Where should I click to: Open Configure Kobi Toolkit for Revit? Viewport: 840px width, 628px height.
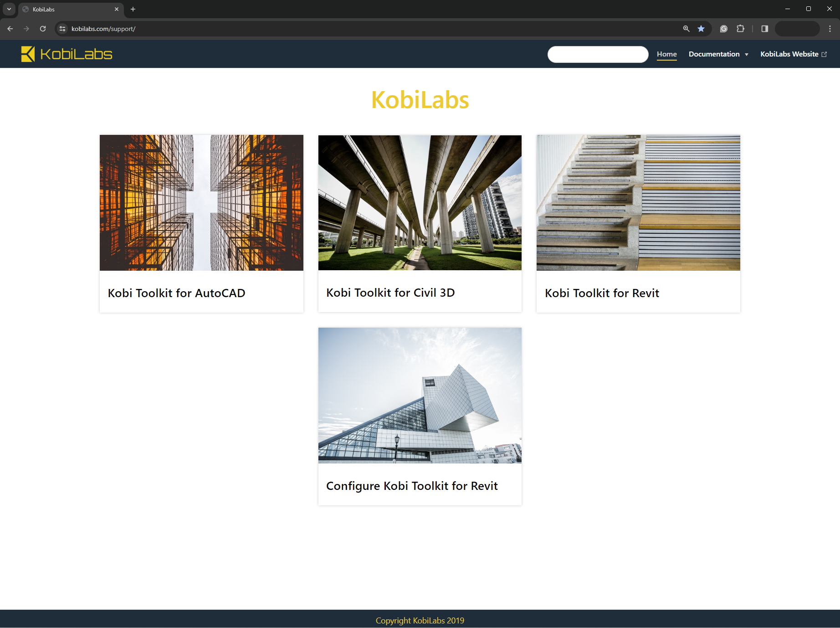tap(412, 486)
